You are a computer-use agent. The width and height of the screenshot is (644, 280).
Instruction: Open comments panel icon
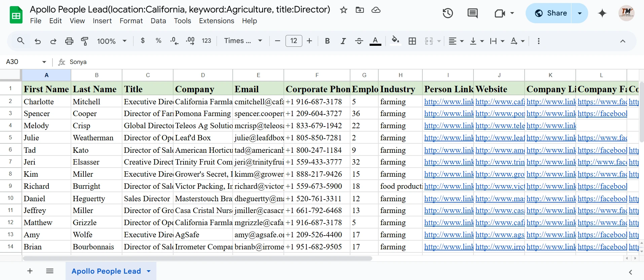click(x=472, y=13)
